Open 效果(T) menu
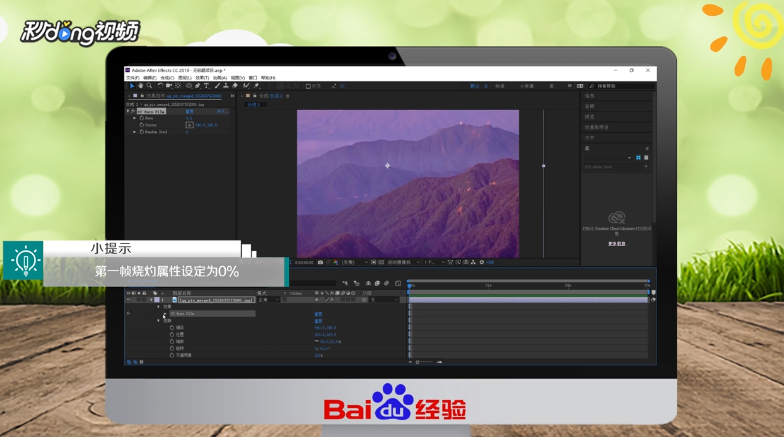 click(202, 78)
